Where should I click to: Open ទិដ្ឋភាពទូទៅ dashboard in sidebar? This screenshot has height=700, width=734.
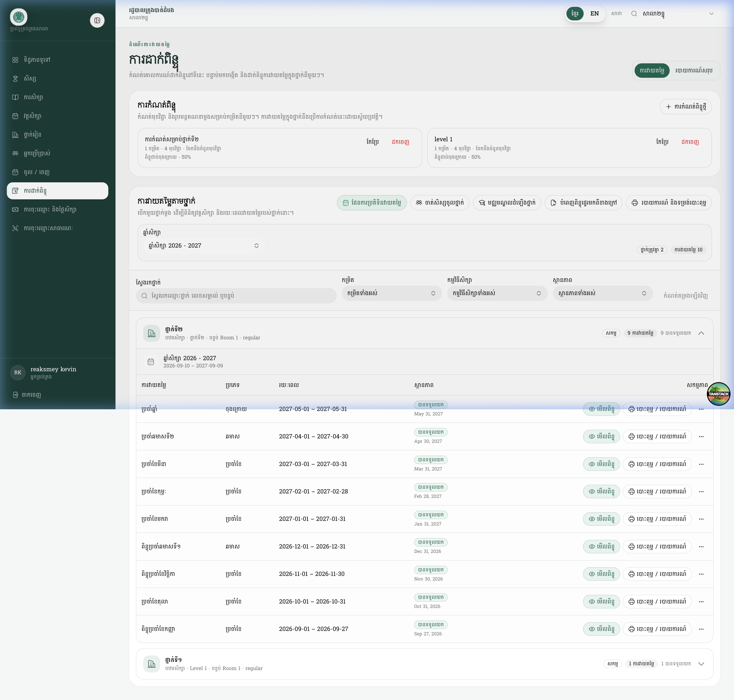click(x=57, y=60)
